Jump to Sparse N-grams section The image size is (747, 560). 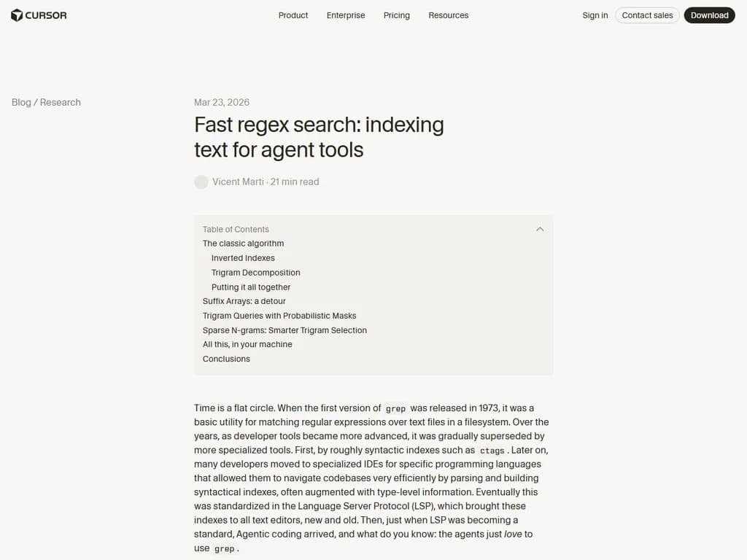click(x=285, y=330)
